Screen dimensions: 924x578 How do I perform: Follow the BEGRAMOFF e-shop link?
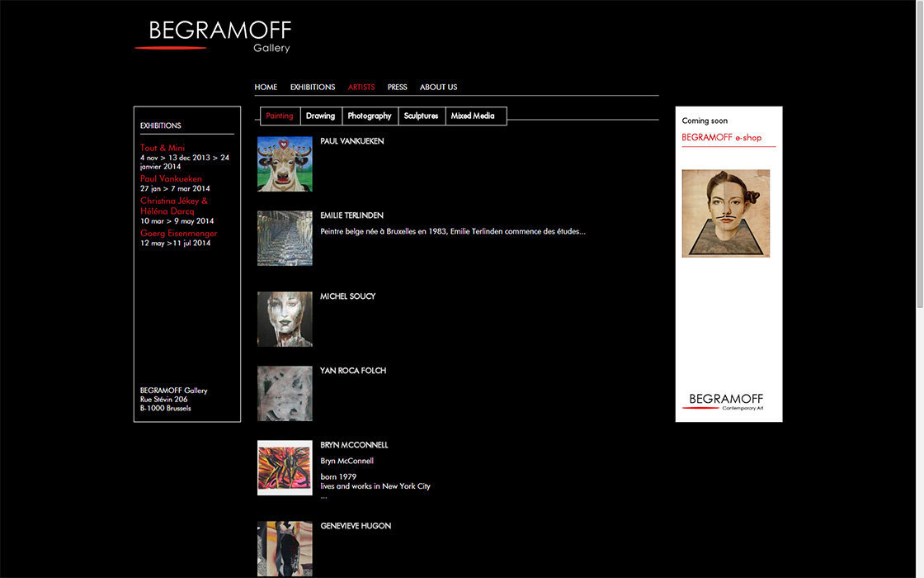point(721,138)
